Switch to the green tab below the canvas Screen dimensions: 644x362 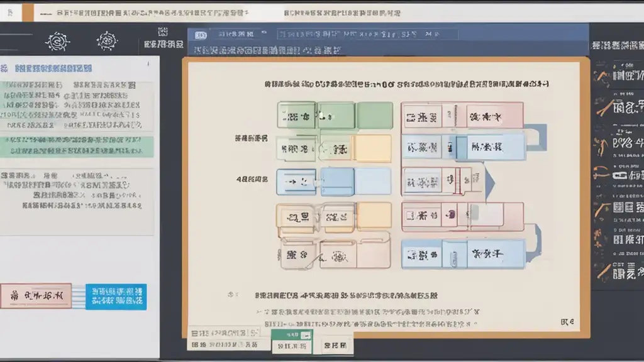292,341
